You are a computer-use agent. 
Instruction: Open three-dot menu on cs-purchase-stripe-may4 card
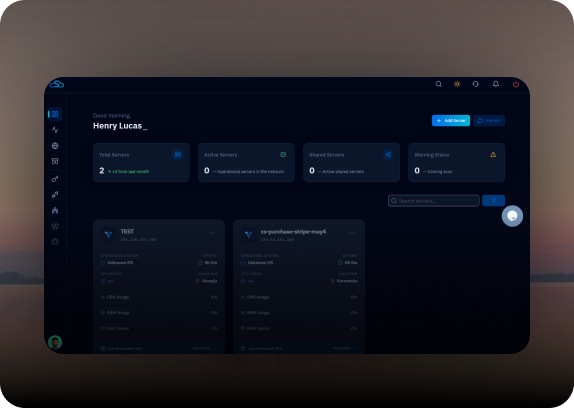(x=352, y=233)
